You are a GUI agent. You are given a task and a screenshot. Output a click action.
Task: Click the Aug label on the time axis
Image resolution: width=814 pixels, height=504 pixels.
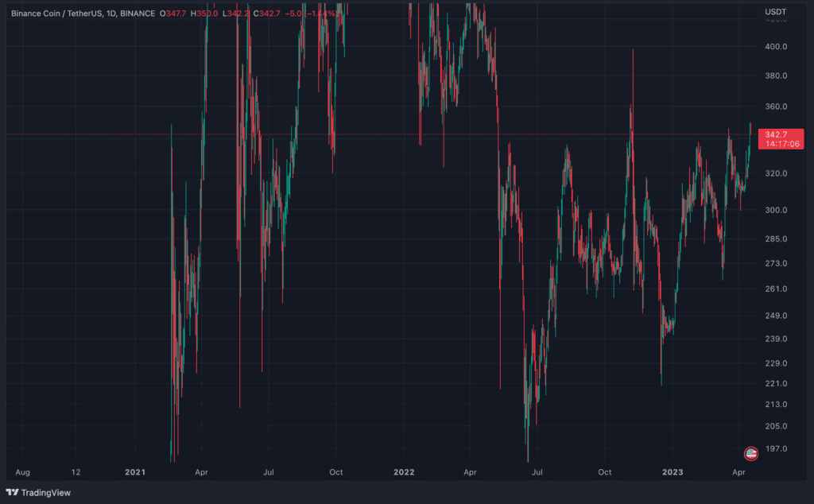[x=23, y=472]
